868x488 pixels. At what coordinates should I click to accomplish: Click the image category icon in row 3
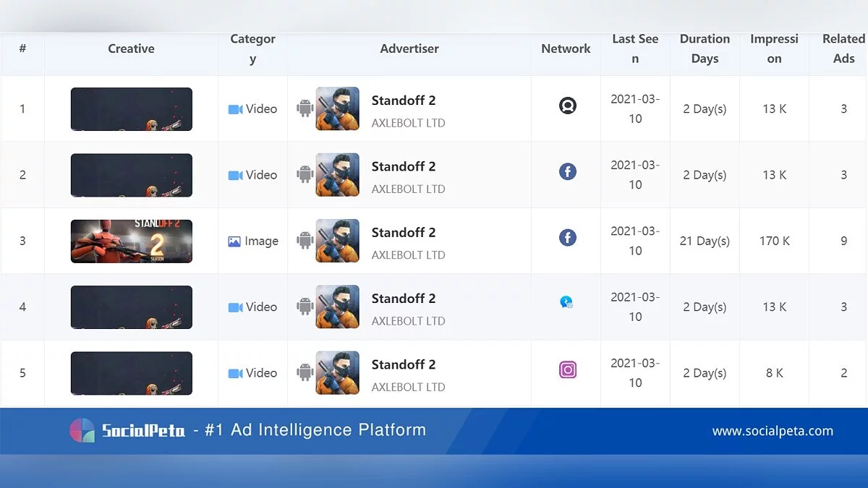click(234, 241)
